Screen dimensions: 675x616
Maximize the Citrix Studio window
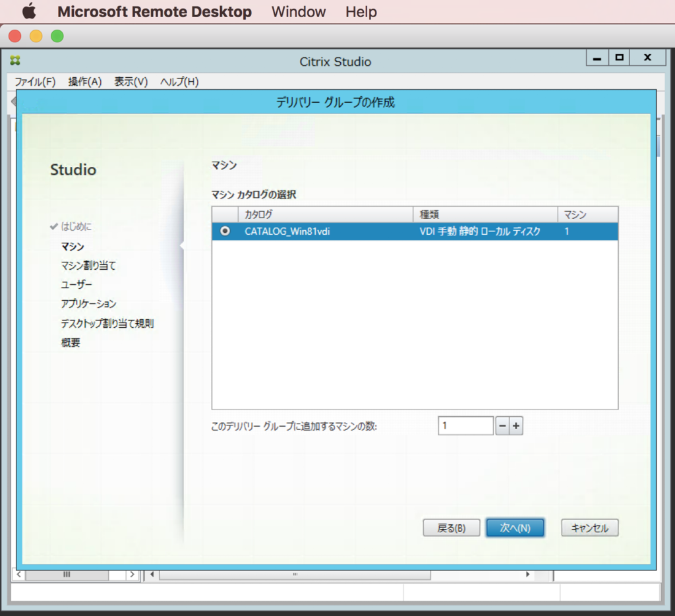[619, 57]
